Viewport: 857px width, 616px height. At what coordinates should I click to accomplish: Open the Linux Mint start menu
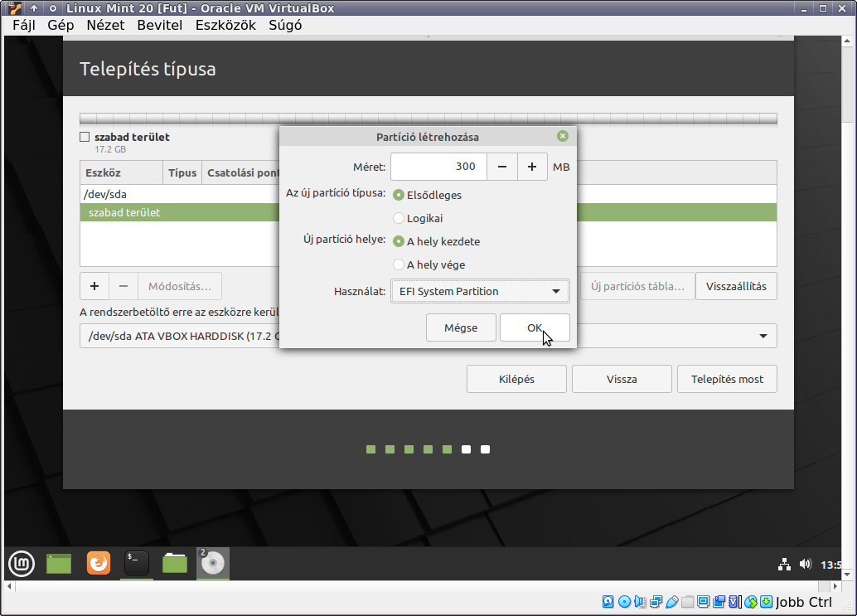pos(22,564)
